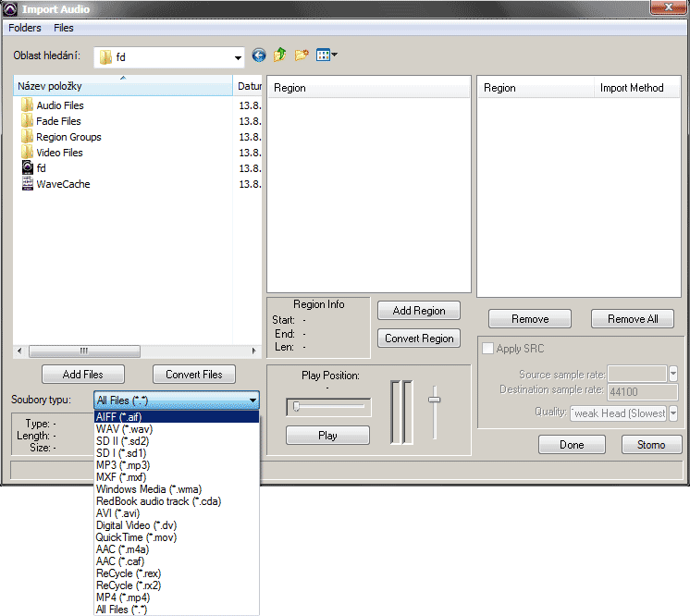
Task: Choose SD II (*.sd2) file type
Action: [177, 441]
